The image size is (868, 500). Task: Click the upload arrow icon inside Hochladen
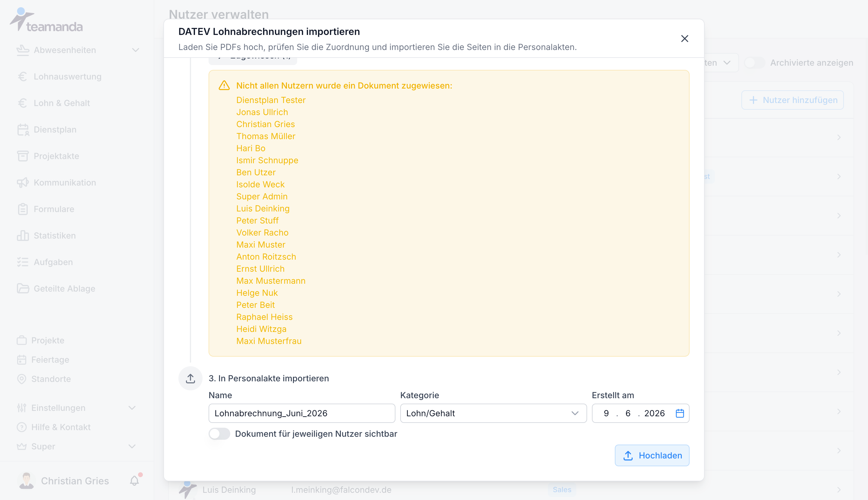coord(628,455)
